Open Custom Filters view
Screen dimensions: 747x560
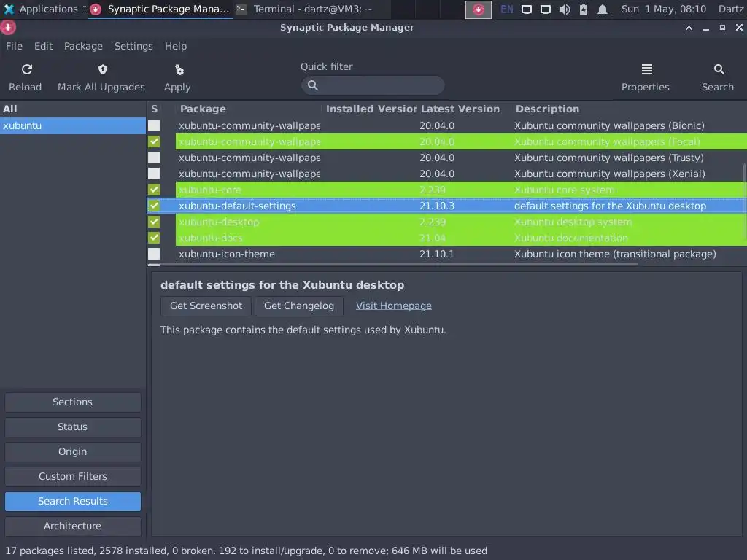73,476
